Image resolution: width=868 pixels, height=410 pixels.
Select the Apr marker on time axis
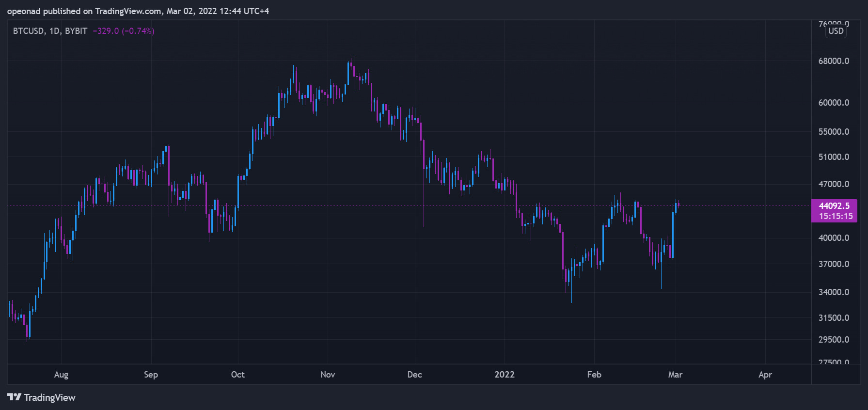point(765,375)
